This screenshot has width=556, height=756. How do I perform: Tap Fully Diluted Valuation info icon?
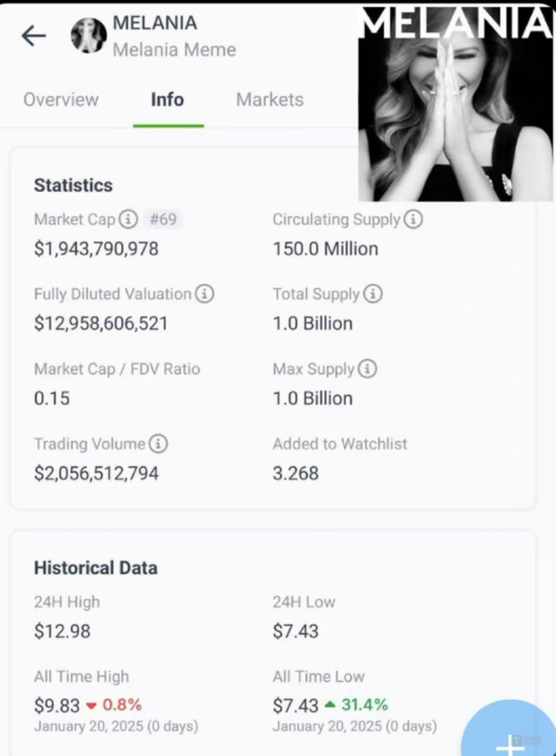click(205, 294)
